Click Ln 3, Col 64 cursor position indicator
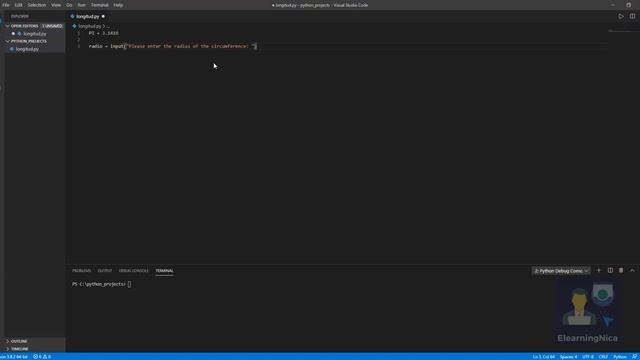 [x=544, y=357]
